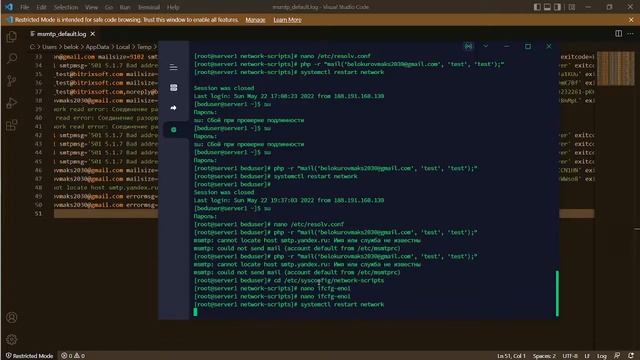
Task: Click the Users breadcrumb segment
Action: [x=49, y=47]
